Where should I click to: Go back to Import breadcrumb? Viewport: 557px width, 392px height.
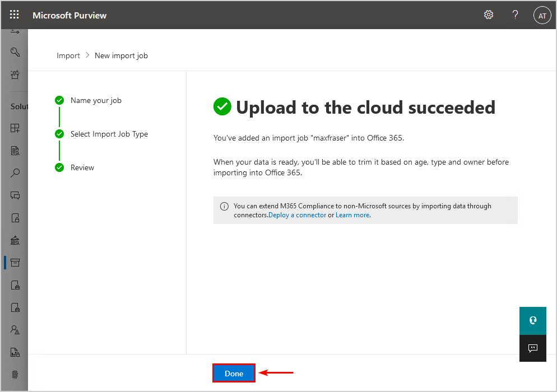pos(68,56)
